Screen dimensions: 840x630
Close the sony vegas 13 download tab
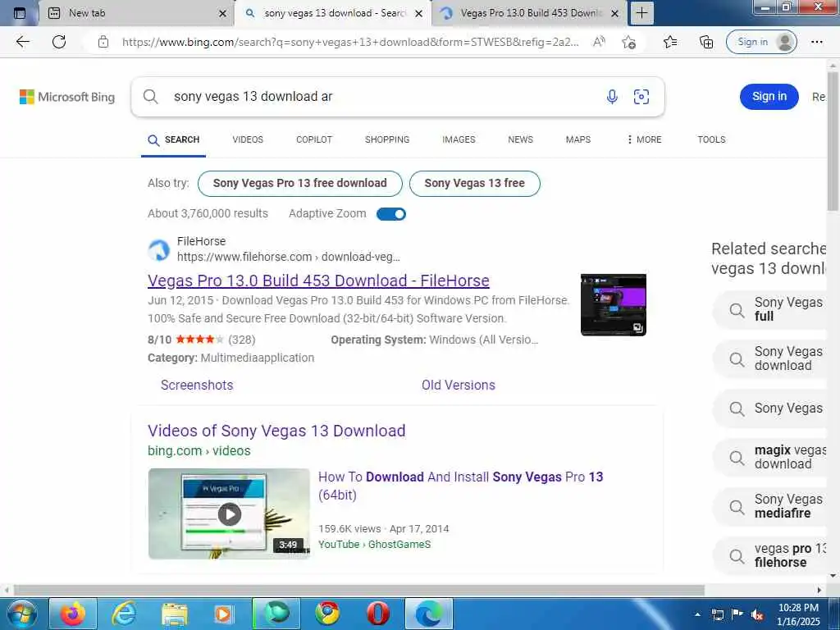[x=419, y=13]
